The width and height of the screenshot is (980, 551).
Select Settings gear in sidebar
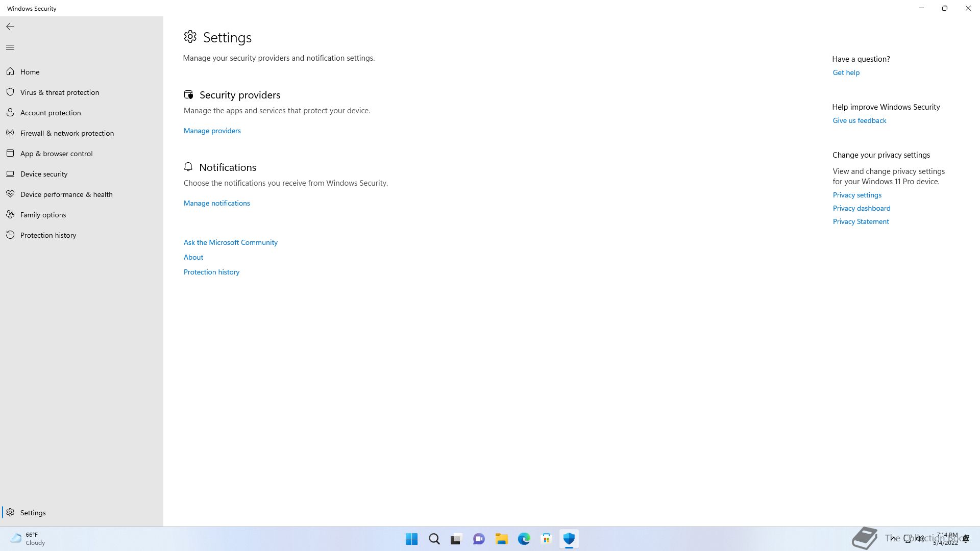click(10, 513)
